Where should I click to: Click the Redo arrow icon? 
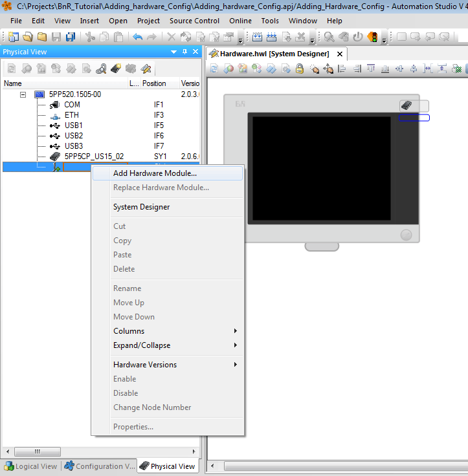pos(151,37)
